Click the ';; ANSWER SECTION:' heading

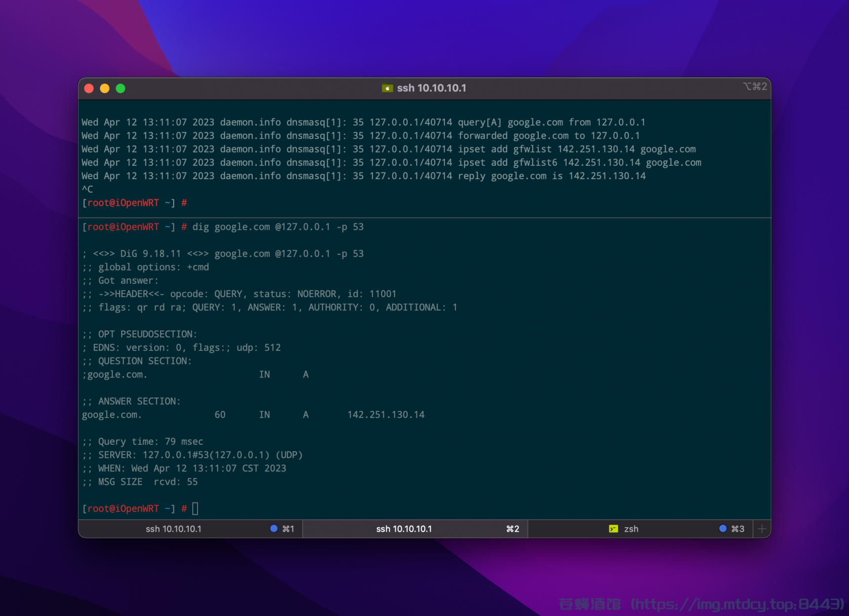point(131,401)
